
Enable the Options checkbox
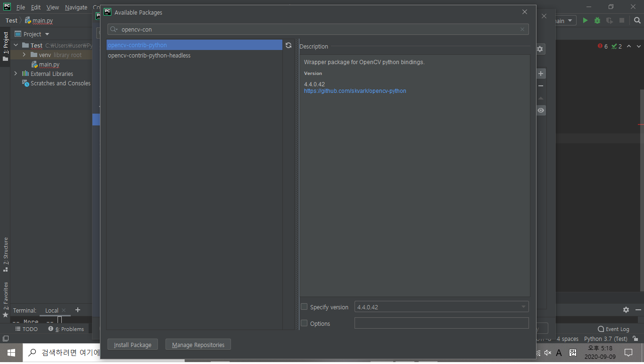(304, 323)
